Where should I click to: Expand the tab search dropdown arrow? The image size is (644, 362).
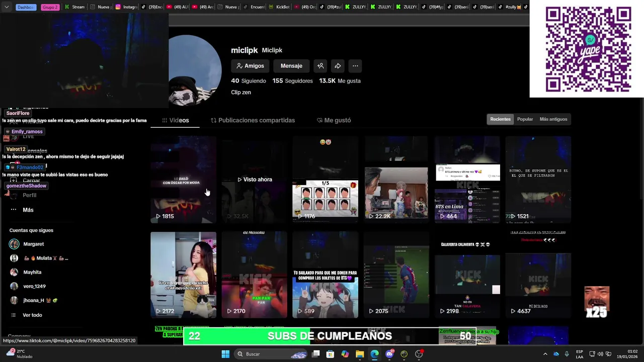pos(7,7)
